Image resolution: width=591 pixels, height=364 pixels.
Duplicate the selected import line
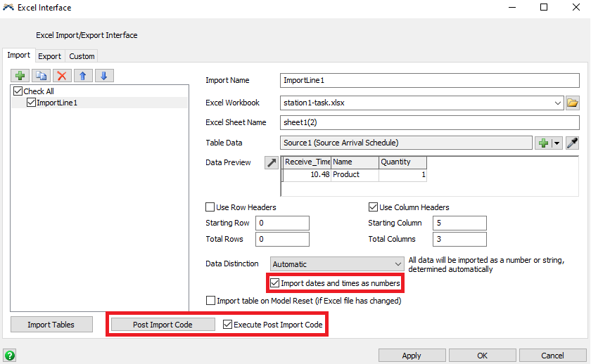tap(42, 76)
